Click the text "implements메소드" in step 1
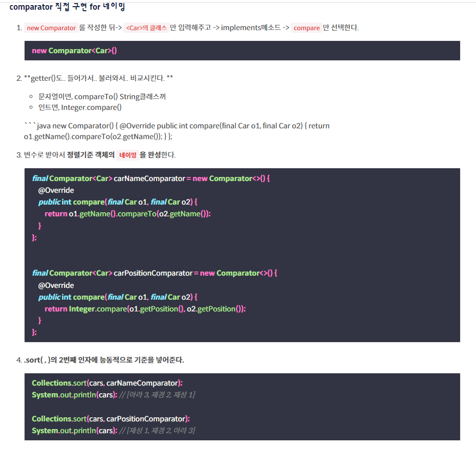This screenshot has width=476, height=449. coord(251,28)
